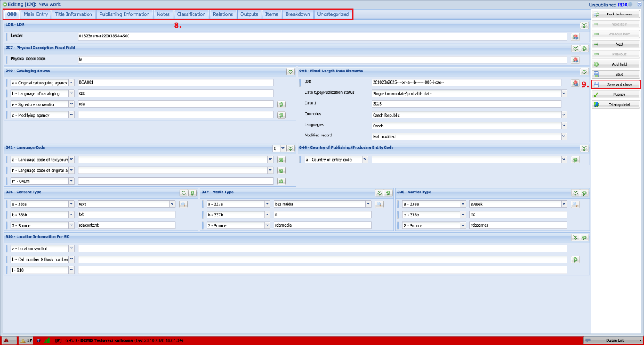Open the Countries dropdown showing Czech Republic
The image size is (644, 345).
pyautogui.click(x=564, y=115)
